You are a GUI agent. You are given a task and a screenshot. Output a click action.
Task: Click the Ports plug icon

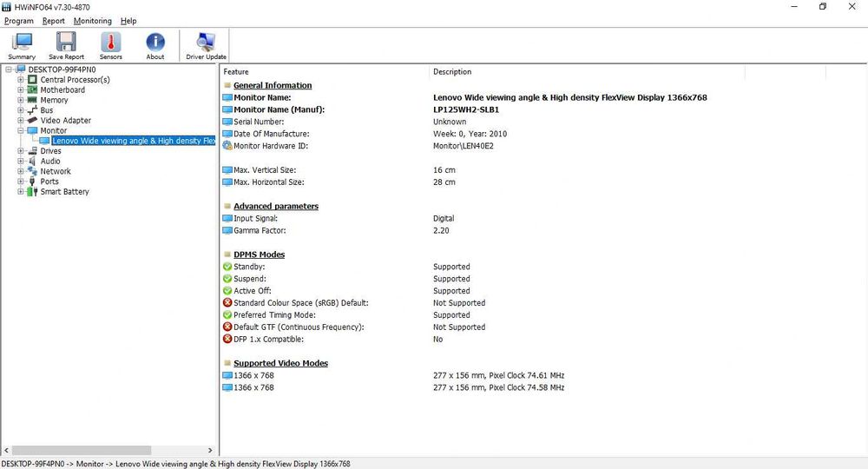32,182
